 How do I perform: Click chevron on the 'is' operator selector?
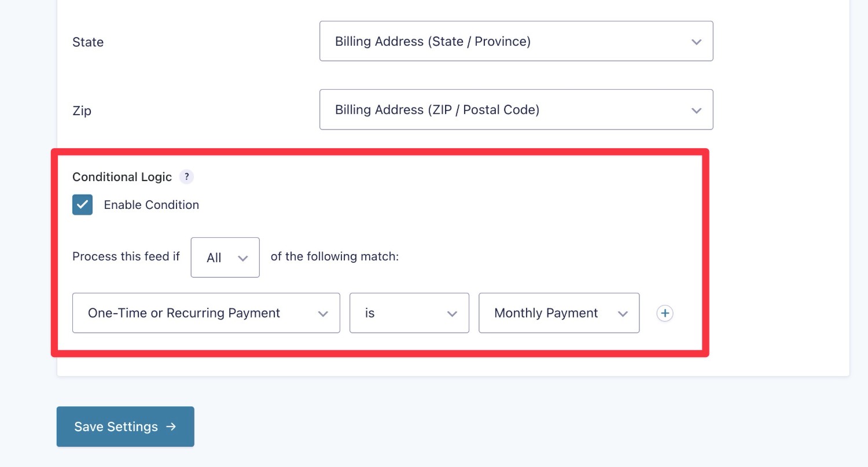point(452,314)
